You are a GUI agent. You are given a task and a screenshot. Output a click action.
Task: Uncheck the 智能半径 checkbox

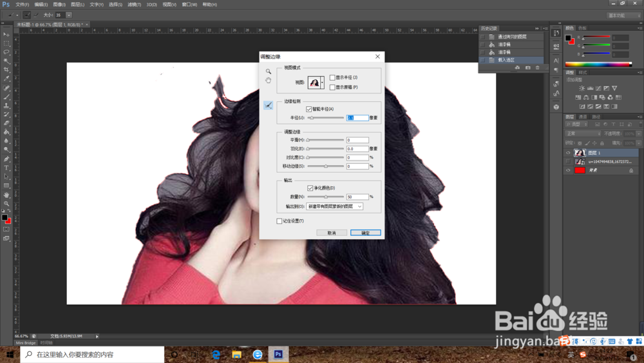[x=309, y=109]
